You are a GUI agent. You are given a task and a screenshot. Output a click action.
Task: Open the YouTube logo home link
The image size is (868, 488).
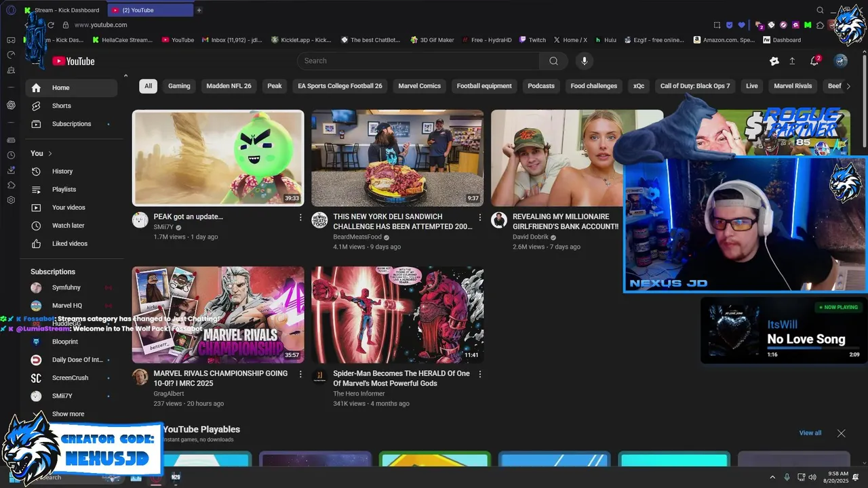click(73, 62)
